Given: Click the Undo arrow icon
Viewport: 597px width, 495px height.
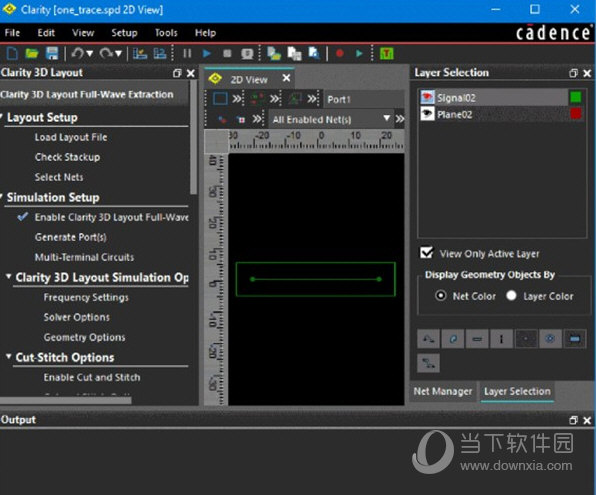Looking at the screenshot, I should pyautogui.click(x=77, y=53).
